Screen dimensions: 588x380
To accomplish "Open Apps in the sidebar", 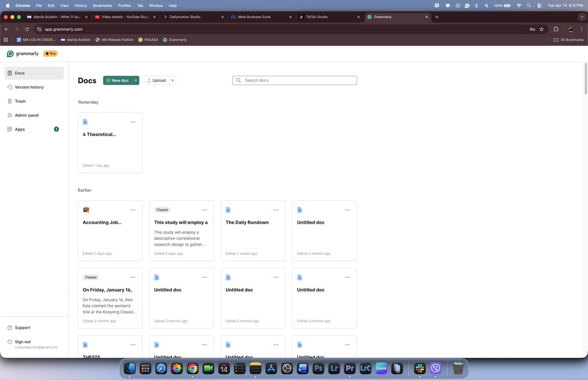I will coord(34,129).
